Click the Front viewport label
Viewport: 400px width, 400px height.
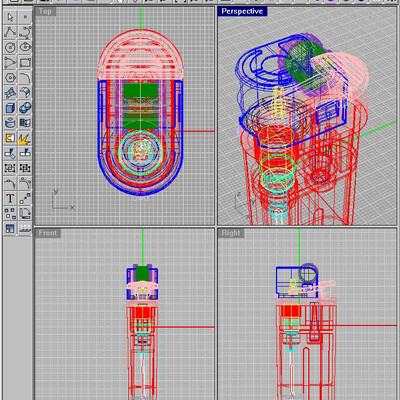tap(48, 233)
